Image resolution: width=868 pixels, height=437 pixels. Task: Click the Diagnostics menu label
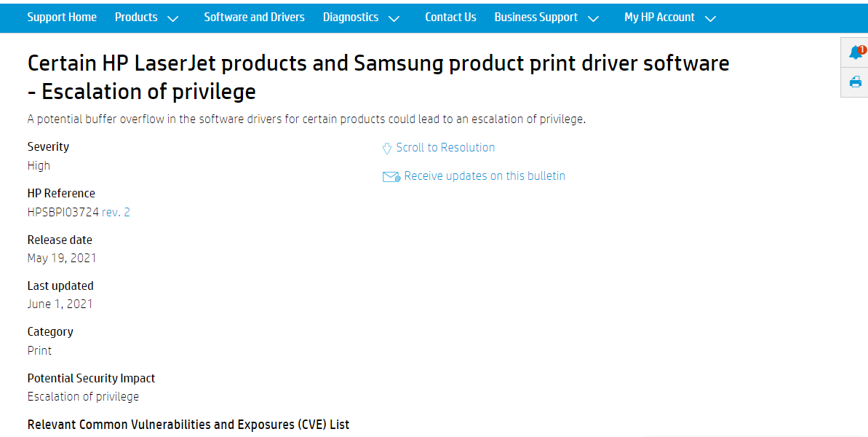351,17
